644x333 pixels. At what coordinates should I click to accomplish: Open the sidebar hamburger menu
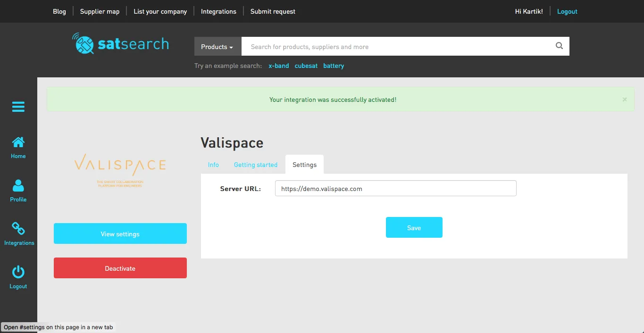pos(18,107)
